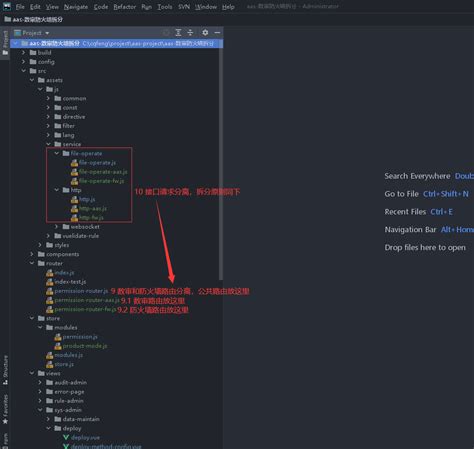Click the Select Opened File locate icon
This screenshot has width=474, height=449.
[166, 33]
